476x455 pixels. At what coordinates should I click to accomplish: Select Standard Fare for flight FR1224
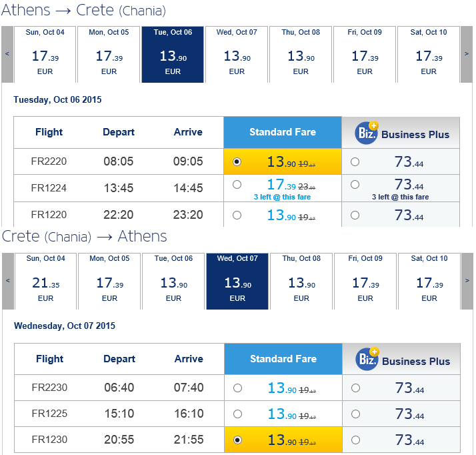click(x=237, y=185)
